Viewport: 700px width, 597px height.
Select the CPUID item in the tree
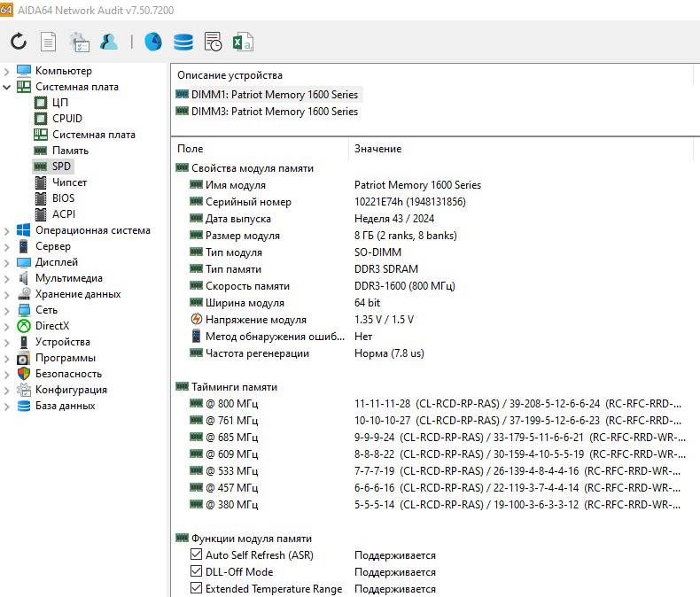[66, 119]
